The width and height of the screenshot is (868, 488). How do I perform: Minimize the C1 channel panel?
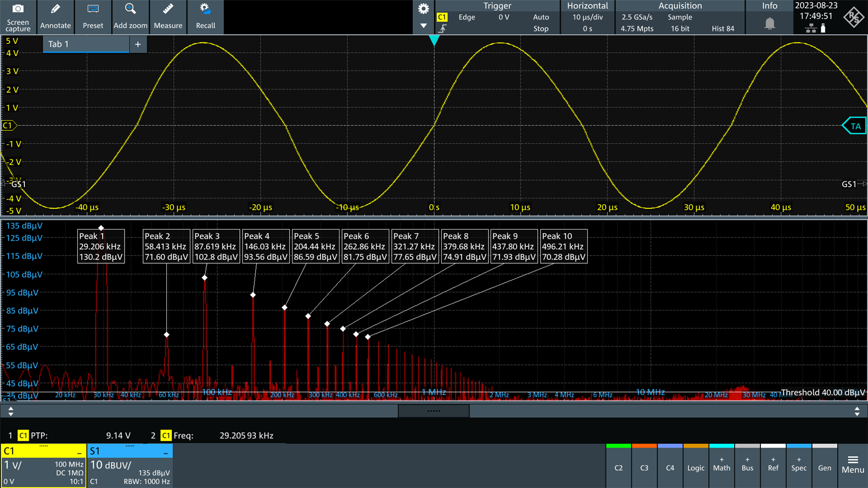79,452
